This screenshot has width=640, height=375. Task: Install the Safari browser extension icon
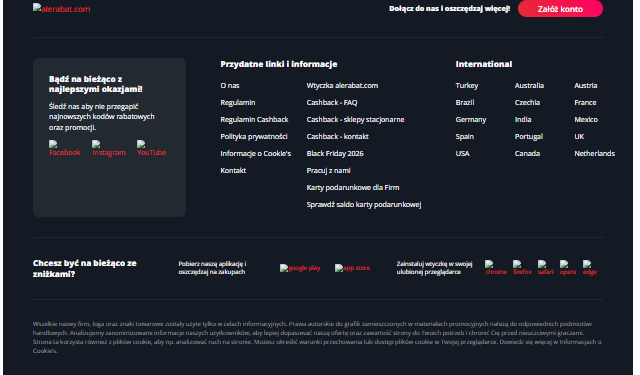click(x=546, y=268)
